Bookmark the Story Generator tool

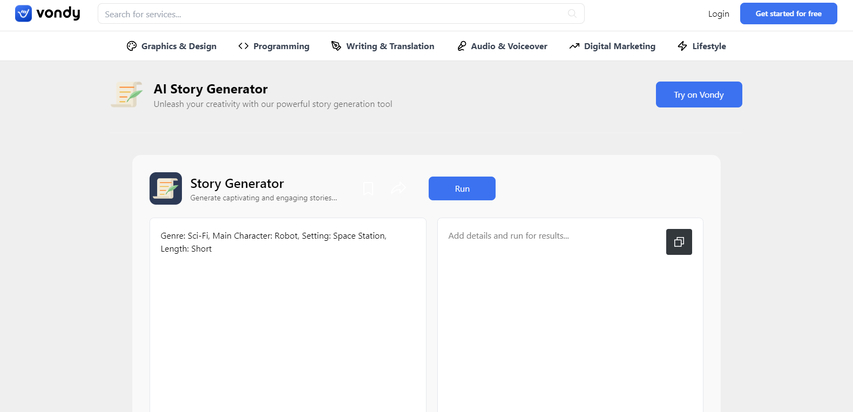tap(368, 188)
